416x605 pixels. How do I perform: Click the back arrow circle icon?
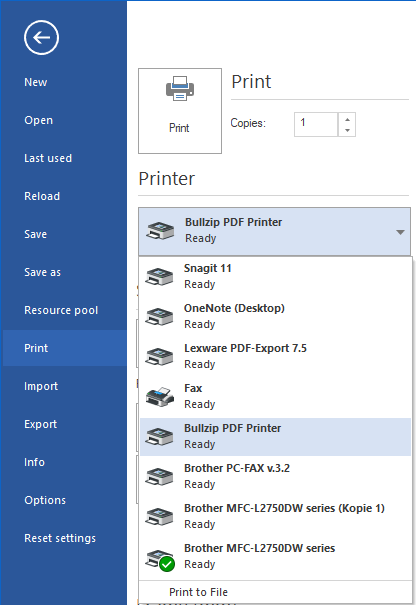(x=41, y=37)
